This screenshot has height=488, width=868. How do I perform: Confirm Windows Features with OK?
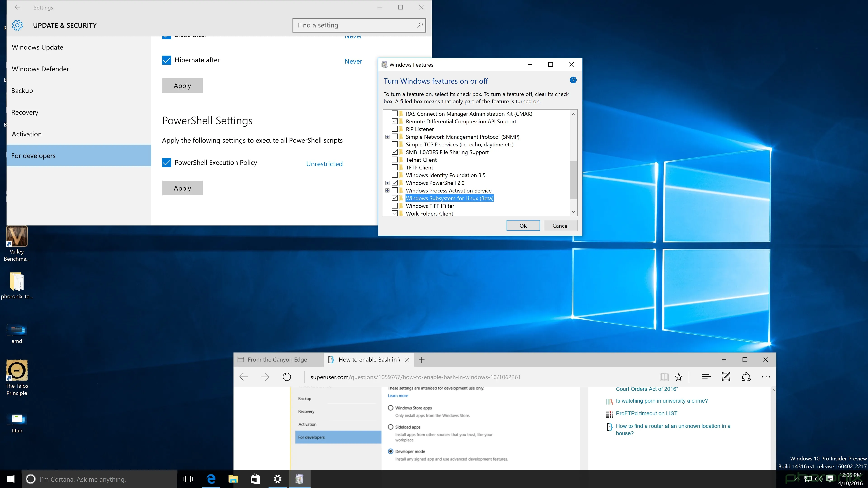[x=523, y=226]
